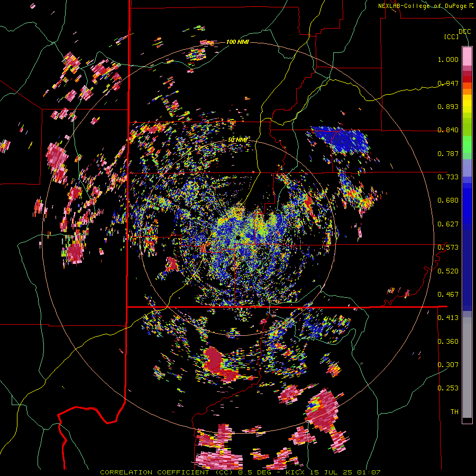
Task: Click the 0.307 legend value
Action: [448, 365]
